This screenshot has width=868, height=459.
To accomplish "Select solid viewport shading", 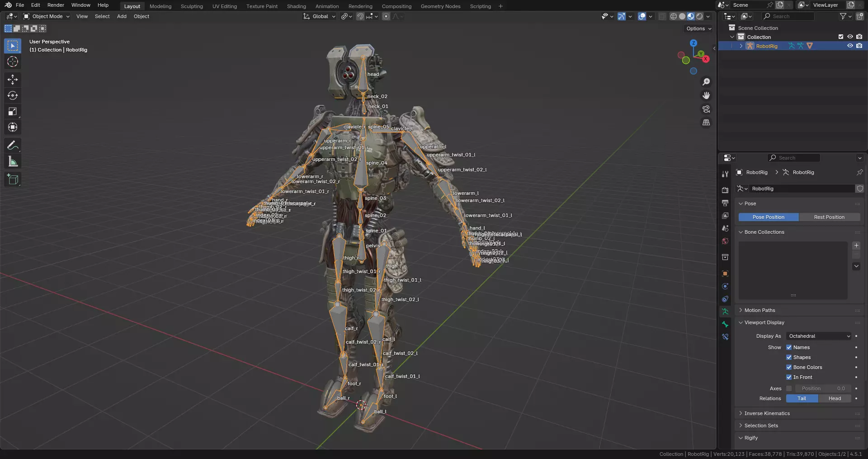I will click(682, 16).
